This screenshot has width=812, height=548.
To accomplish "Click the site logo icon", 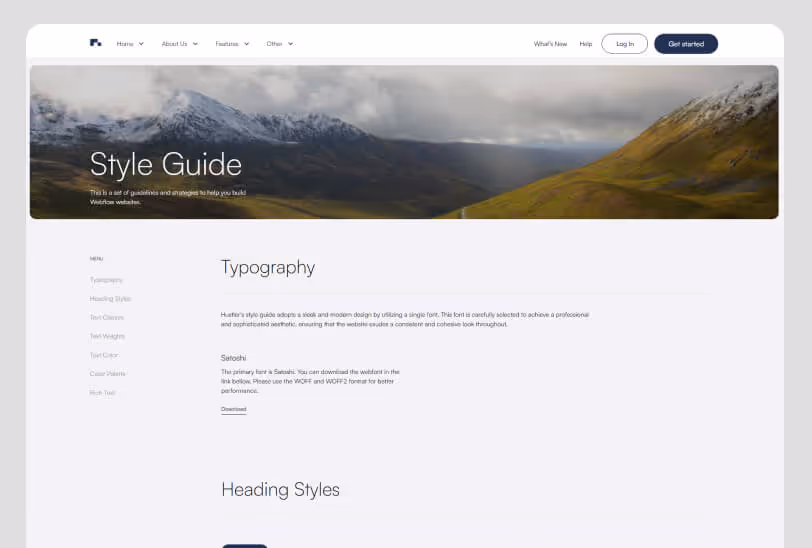I will (x=96, y=43).
